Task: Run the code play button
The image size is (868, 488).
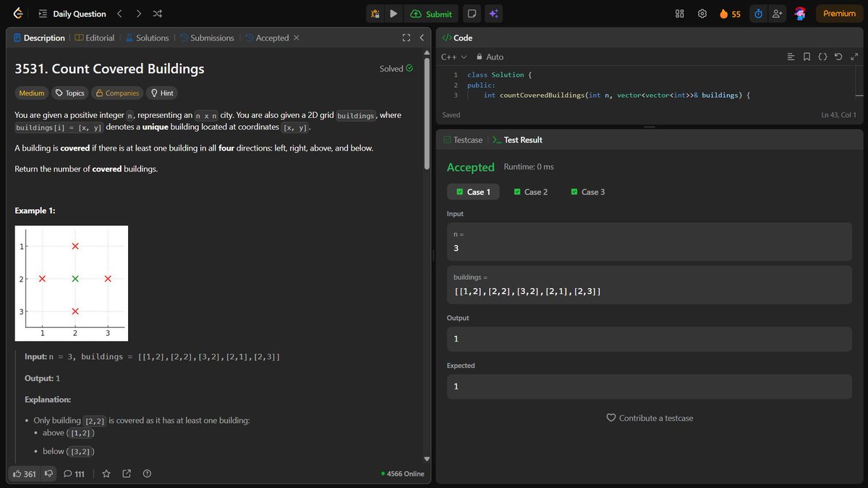Action: (x=393, y=14)
